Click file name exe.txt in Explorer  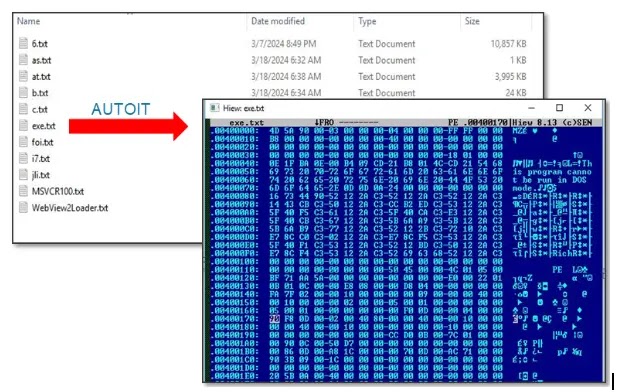click(x=43, y=126)
